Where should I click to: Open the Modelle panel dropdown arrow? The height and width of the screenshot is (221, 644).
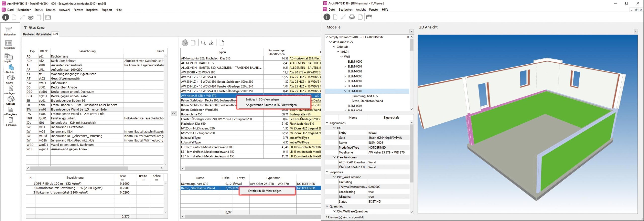point(412,31)
